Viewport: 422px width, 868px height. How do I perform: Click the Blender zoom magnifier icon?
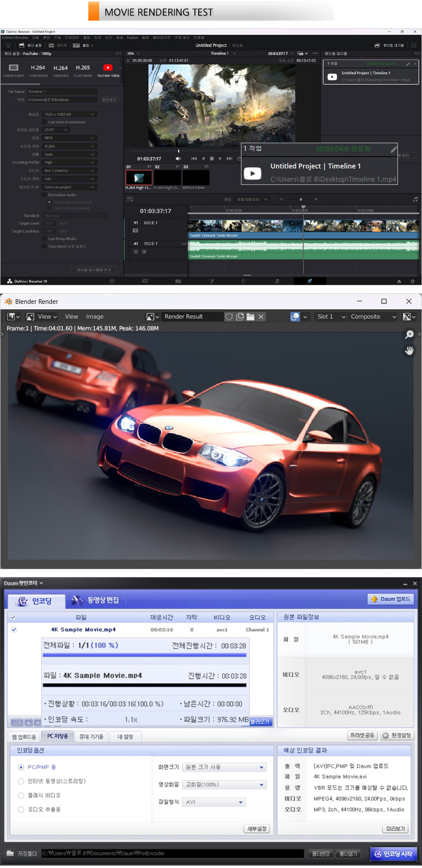point(409,334)
